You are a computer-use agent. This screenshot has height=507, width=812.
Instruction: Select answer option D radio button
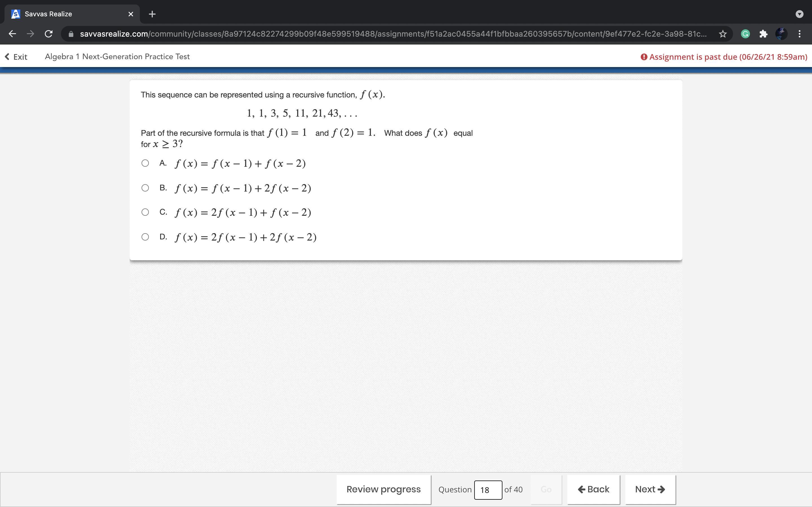pyautogui.click(x=145, y=237)
